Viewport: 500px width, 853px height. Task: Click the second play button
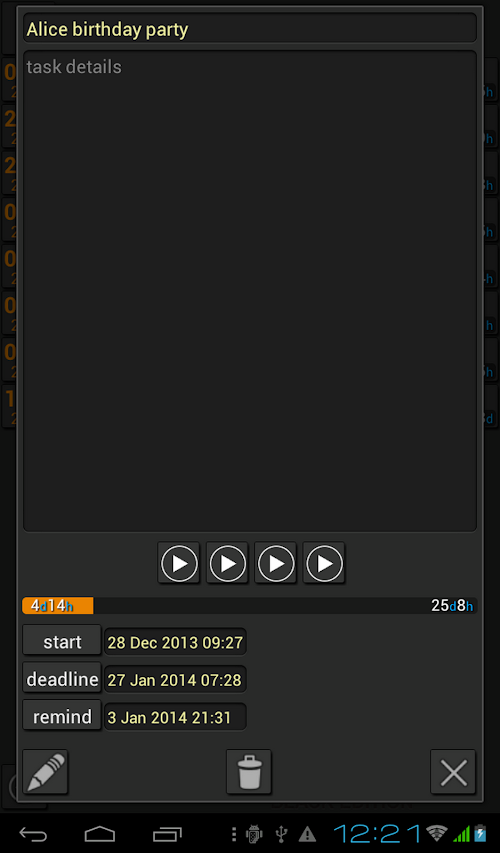pos(227,563)
